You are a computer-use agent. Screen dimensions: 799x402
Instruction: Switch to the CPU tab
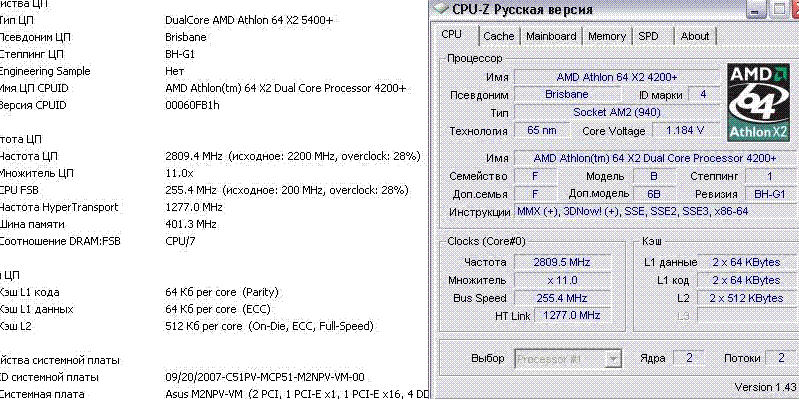(x=452, y=36)
